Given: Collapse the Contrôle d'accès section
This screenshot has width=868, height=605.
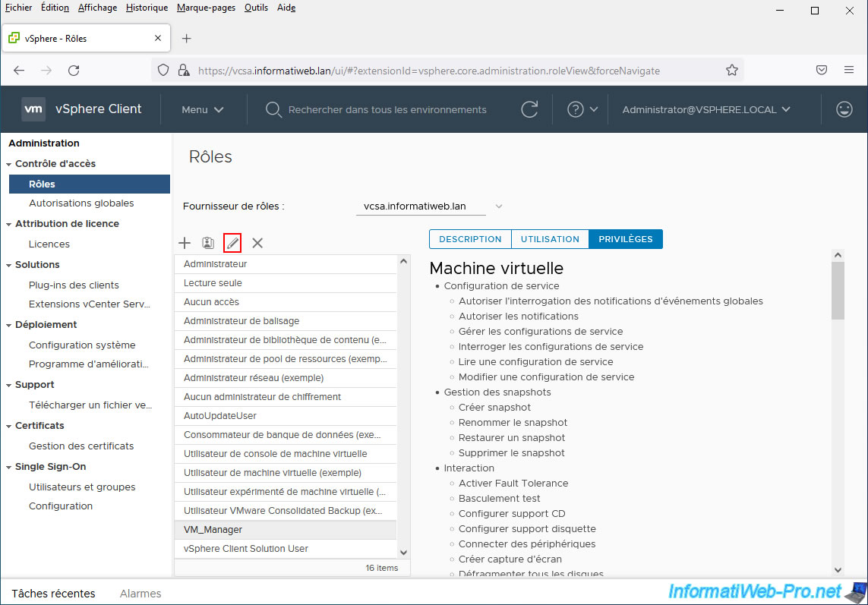Looking at the screenshot, I should click(x=9, y=165).
